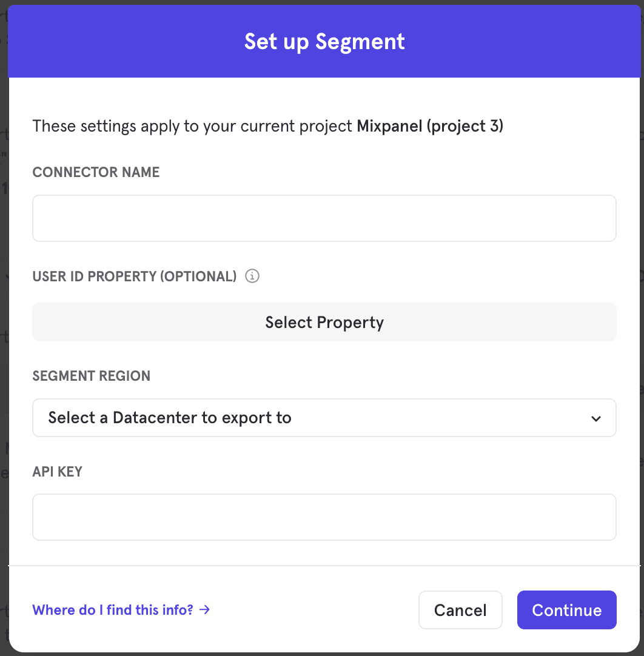Click the Select Property button area
The height and width of the screenshot is (656, 644).
coord(324,322)
